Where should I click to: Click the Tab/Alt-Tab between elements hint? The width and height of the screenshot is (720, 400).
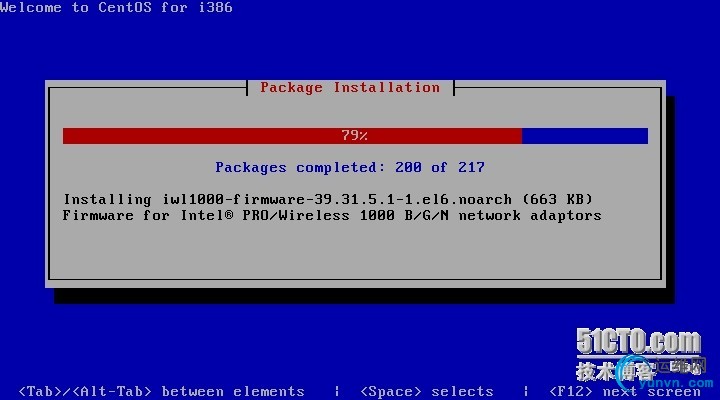(x=161, y=391)
